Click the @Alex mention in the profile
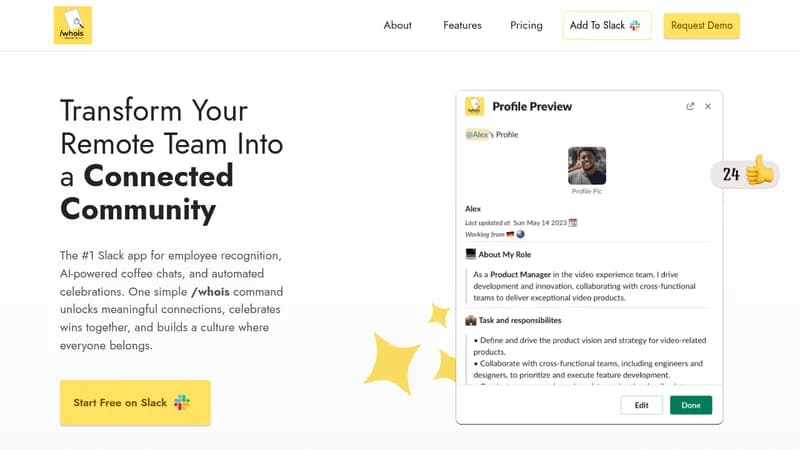Screen dimensions: 800x450 [x=477, y=135]
